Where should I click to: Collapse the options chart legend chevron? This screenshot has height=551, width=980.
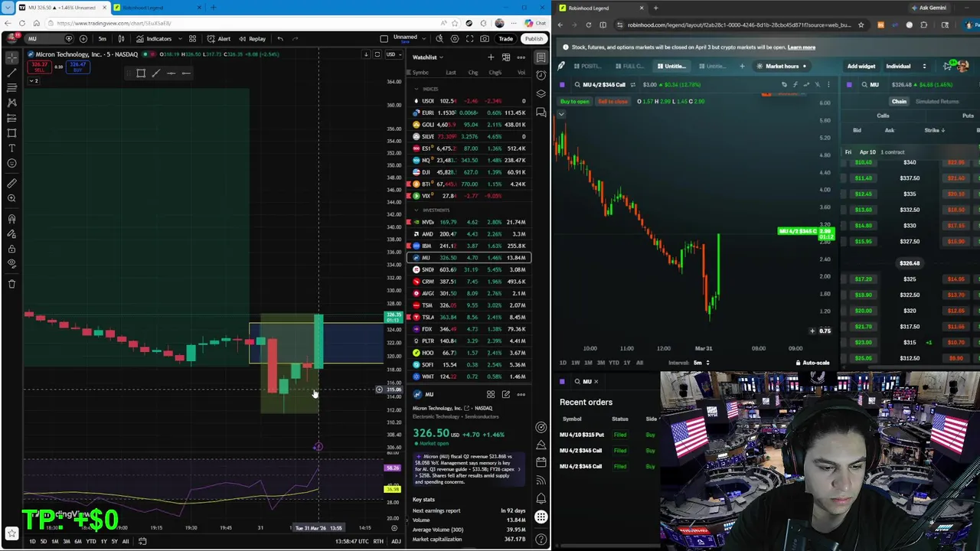point(561,114)
